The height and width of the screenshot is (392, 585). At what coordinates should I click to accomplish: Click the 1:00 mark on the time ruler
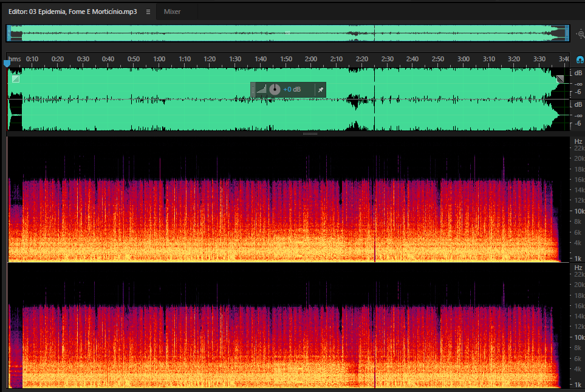pos(159,59)
